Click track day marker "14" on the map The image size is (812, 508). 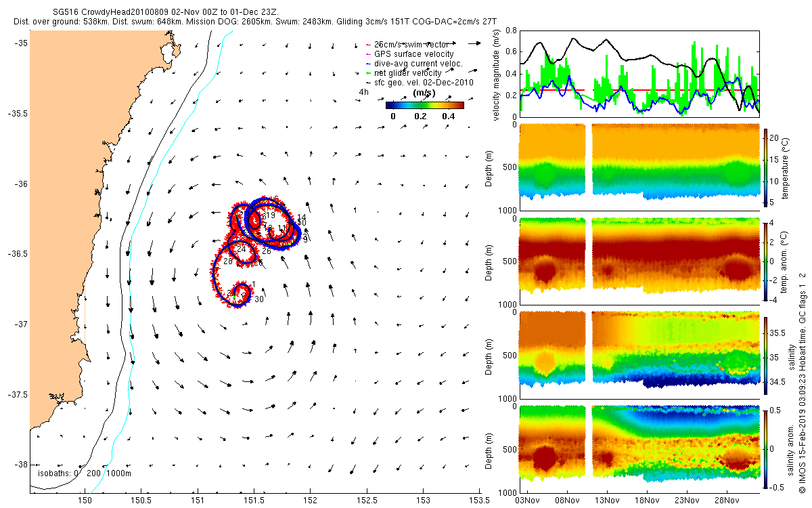302,217
